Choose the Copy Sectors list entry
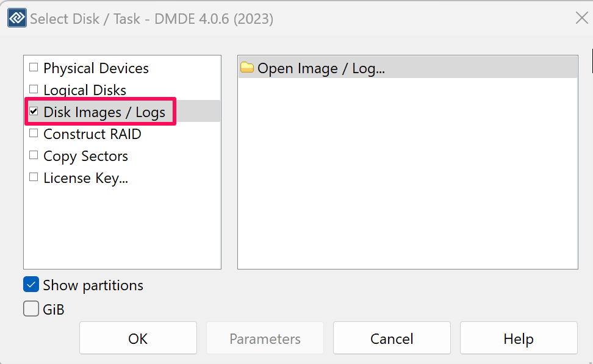This screenshot has width=593, height=364. [x=85, y=156]
